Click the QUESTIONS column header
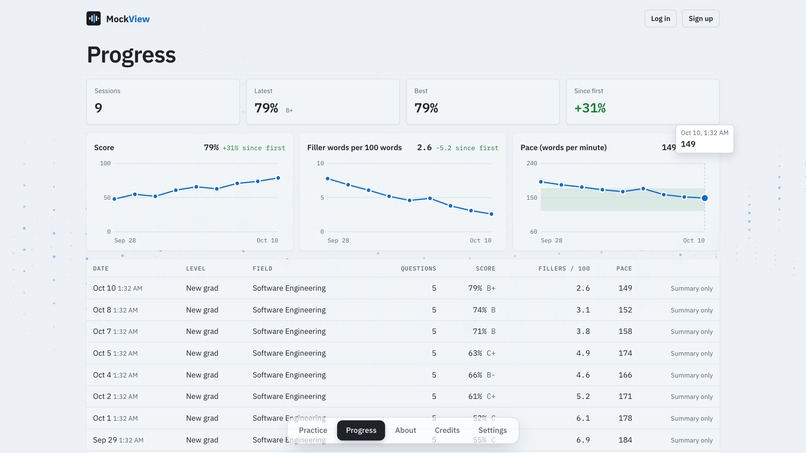Screen dimensions: 806x453 418,268
